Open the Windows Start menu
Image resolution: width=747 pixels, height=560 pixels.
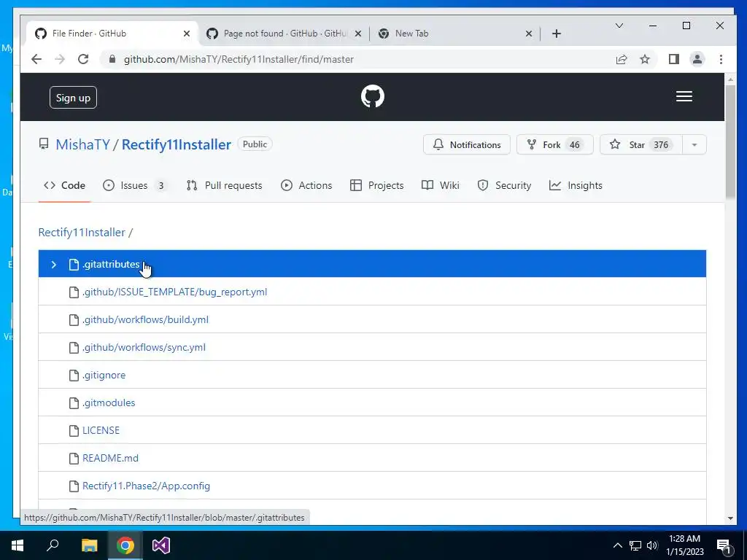pyautogui.click(x=18, y=545)
